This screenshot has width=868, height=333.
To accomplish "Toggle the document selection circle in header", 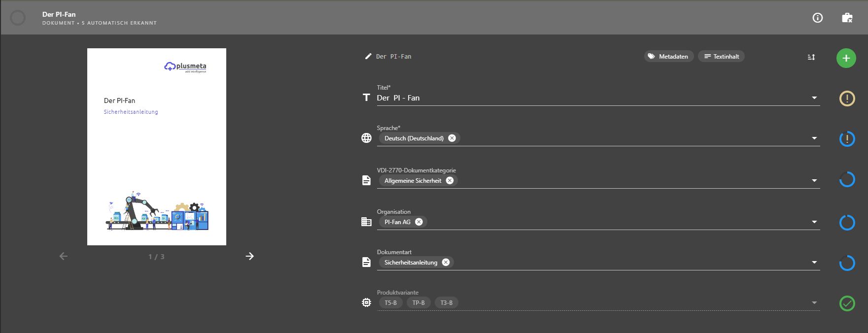I will 18,18.
